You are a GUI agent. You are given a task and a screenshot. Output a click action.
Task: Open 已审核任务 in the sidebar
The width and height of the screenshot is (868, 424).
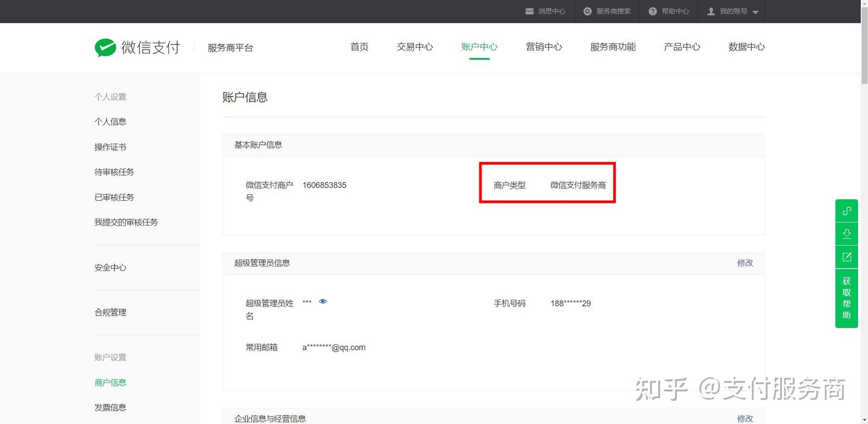(x=115, y=197)
